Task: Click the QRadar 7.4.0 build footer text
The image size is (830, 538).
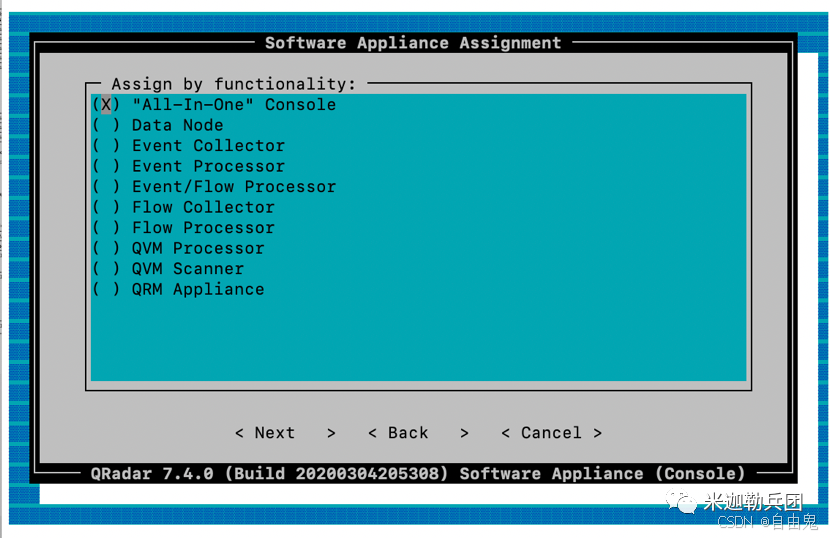Action: pos(417,473)
